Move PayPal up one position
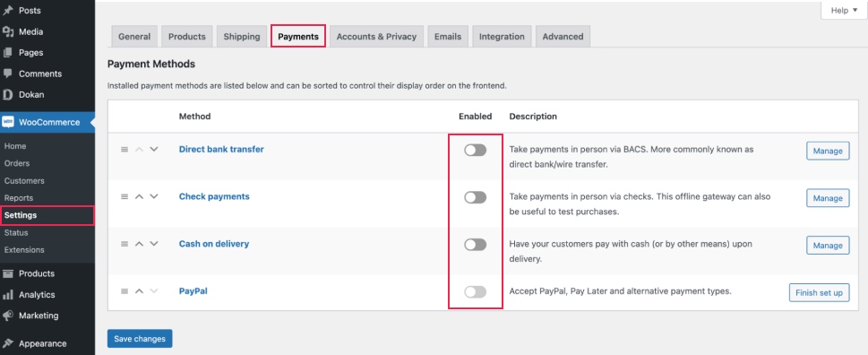The width and height of the screenshot is (868, 355). point(140,290)
